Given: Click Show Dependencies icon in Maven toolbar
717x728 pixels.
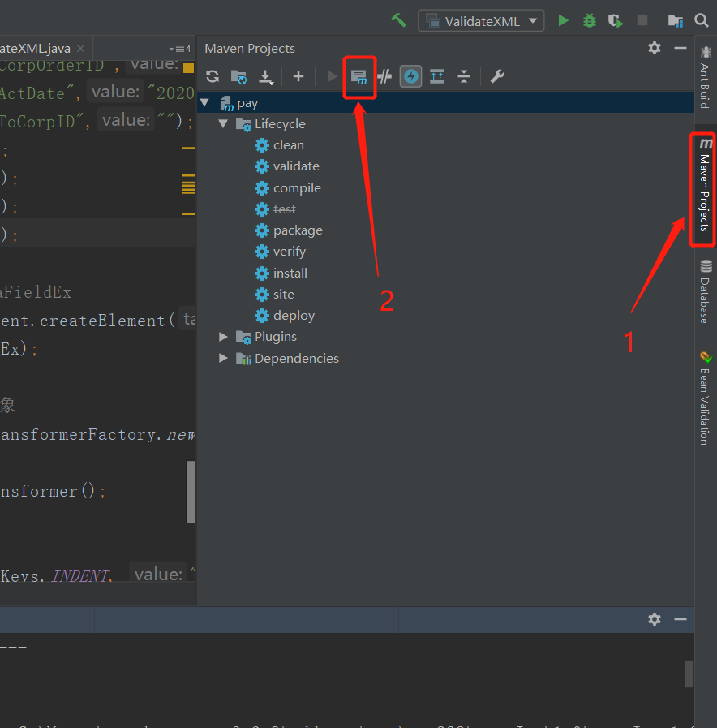Looking at the screenshot, I should [437, 76].
